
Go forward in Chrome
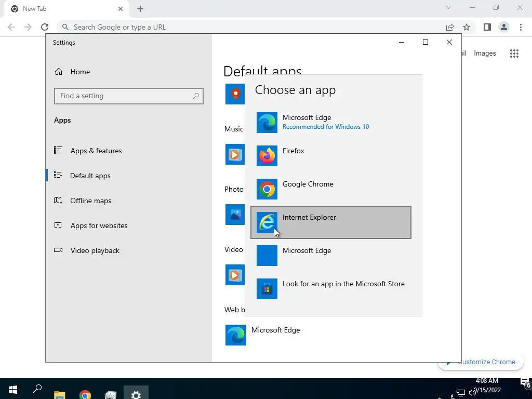28,27
